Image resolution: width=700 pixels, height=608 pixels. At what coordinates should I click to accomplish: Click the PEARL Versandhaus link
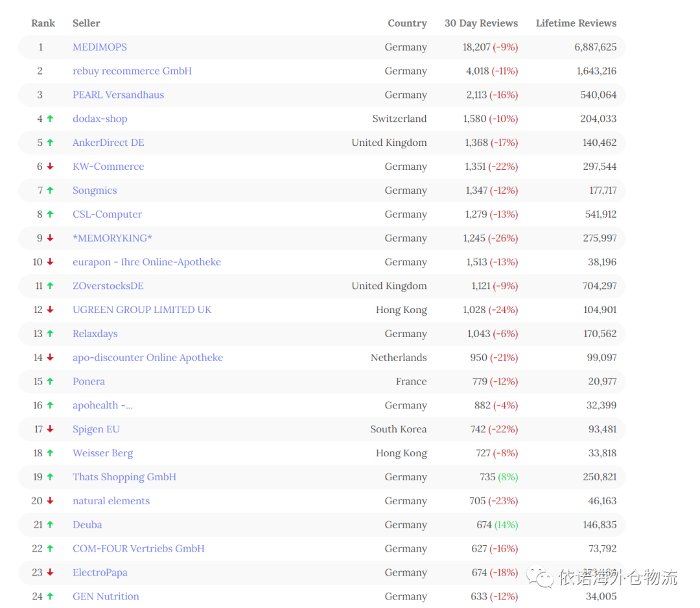point(119,95)
